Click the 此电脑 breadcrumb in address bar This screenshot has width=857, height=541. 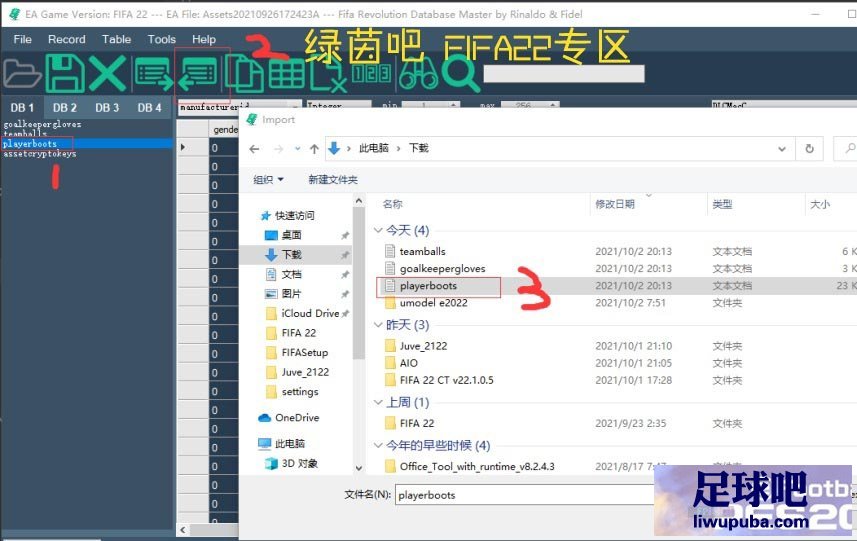coord(374,148)
